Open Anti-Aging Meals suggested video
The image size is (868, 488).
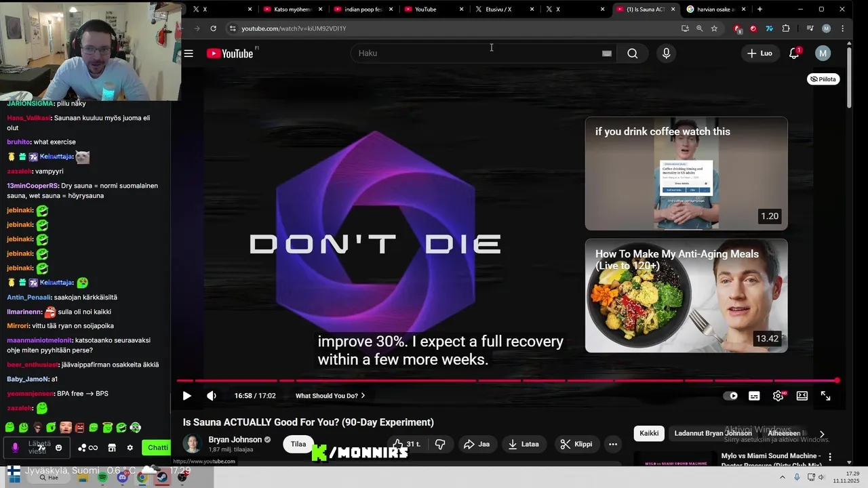point(686,296)
